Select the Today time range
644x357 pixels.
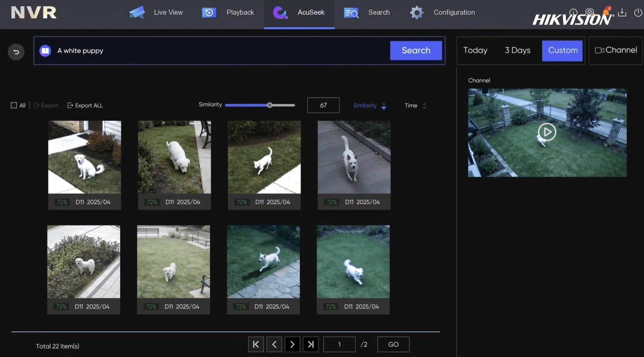point(475,50)
